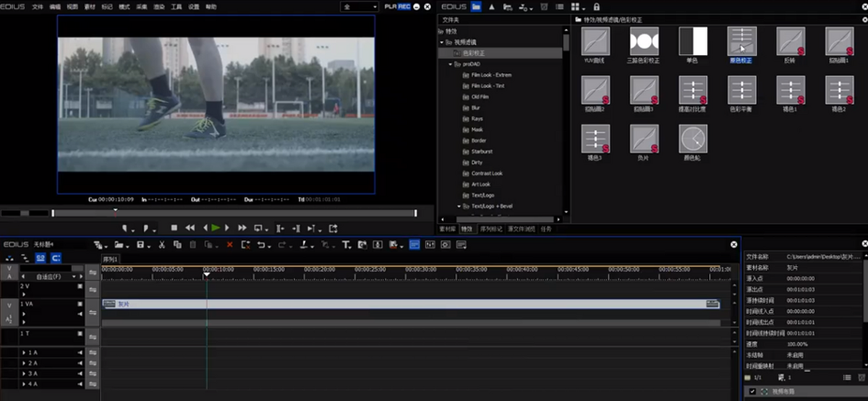Screen dimensions: 868x401
Task: Collapse the 视频滤镜 tree folder
Action: point(442,43)
